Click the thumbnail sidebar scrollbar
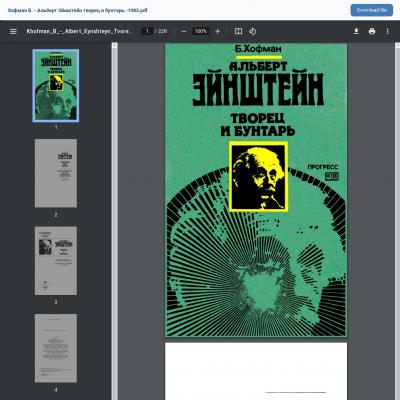Image resolution: width=400 pixels, height=400 pixels. [x=114, y=221]
